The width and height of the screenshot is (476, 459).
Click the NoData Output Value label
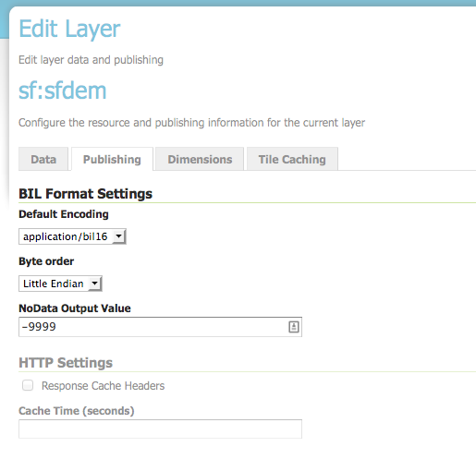click(75, 308)
